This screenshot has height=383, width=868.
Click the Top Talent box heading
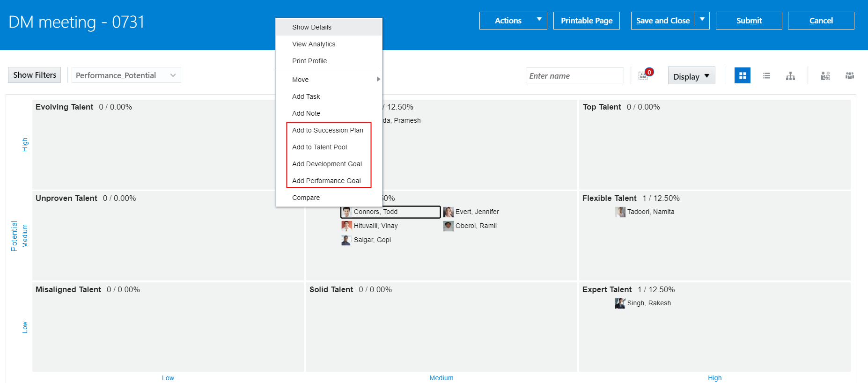(602, 107)
